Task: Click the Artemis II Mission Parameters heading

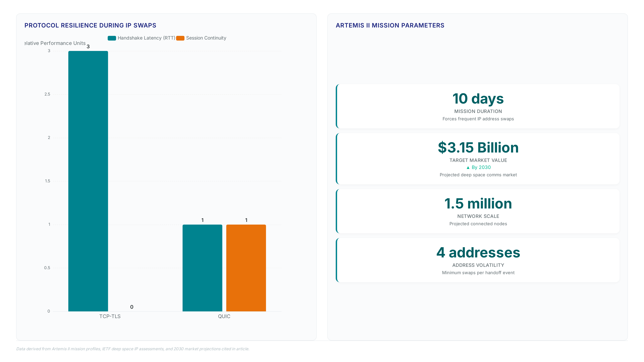Action: pyautogui.click(x=390, y=25)
